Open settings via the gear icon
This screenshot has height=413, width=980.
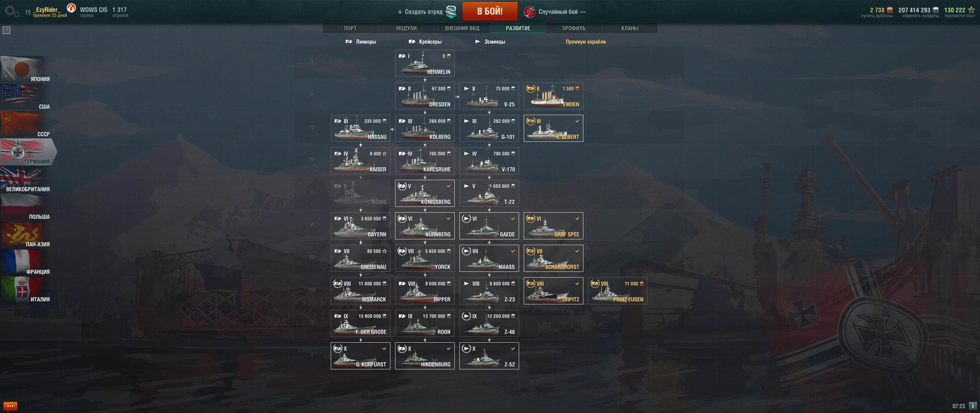click(x=11, y=11)
